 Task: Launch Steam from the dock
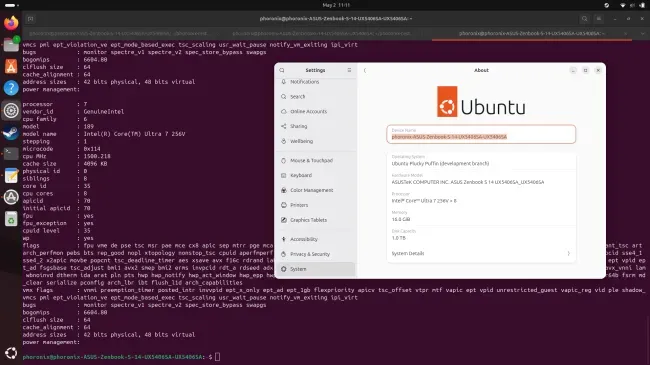11,132
